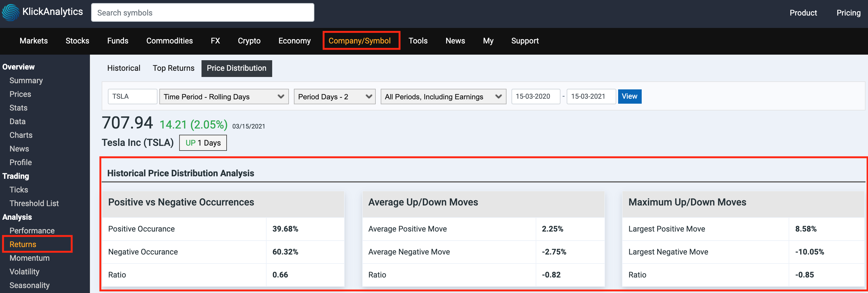Open Summary in the sidebar

[26, 81]
